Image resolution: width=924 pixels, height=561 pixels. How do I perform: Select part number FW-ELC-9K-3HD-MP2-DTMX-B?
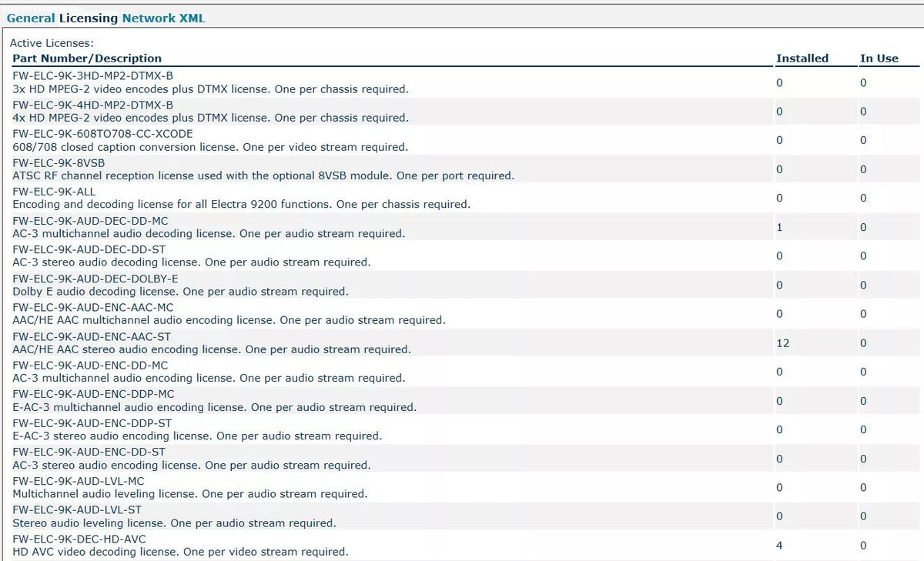(x=93, y=76)
